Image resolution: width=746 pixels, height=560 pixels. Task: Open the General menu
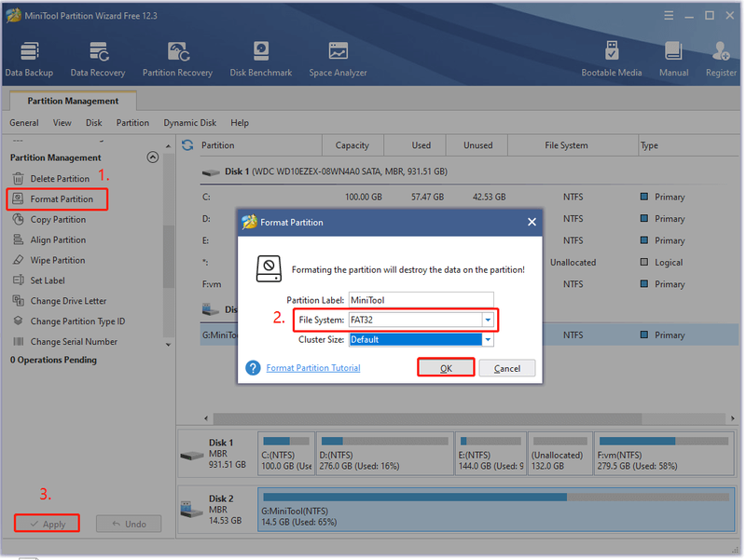tap(24, 123)
